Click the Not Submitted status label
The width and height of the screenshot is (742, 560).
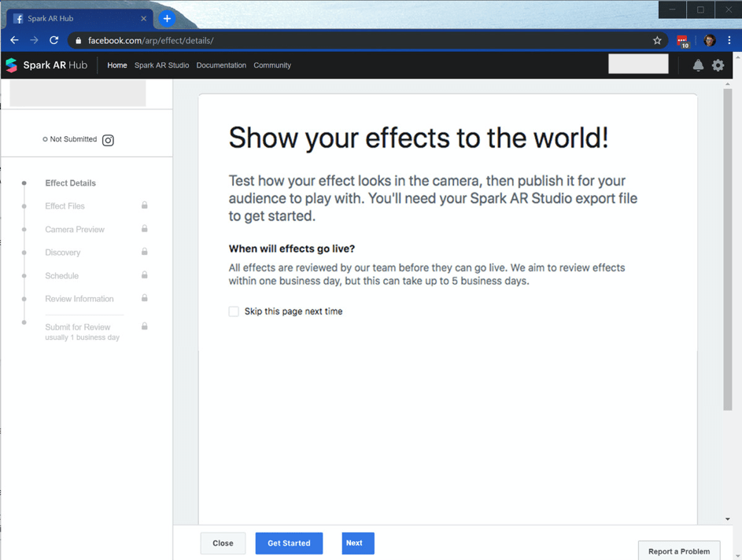point(73,139)
